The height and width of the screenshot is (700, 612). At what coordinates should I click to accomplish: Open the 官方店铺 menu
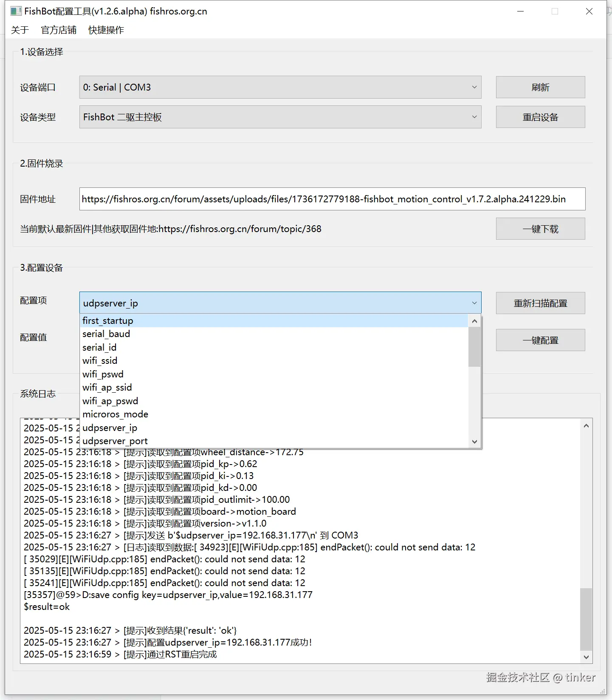point(59,30)
